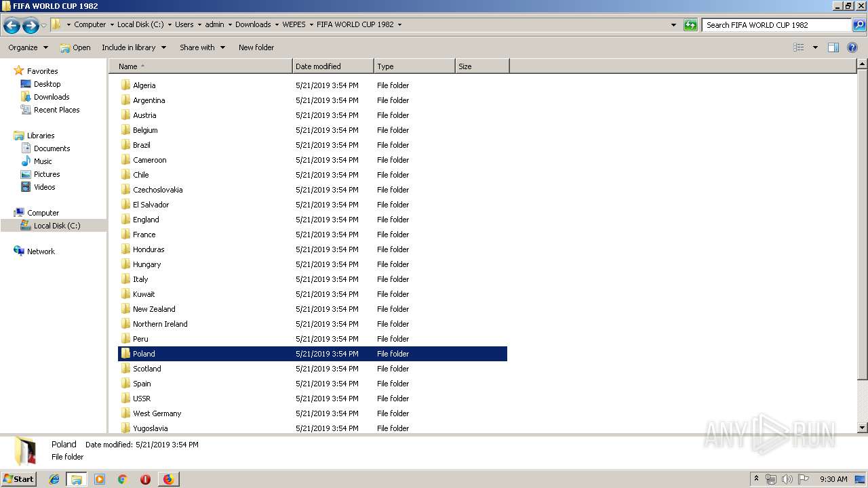Open Internet Explorer from the taskbar
The image size is (868, 488).
(54, 479)
